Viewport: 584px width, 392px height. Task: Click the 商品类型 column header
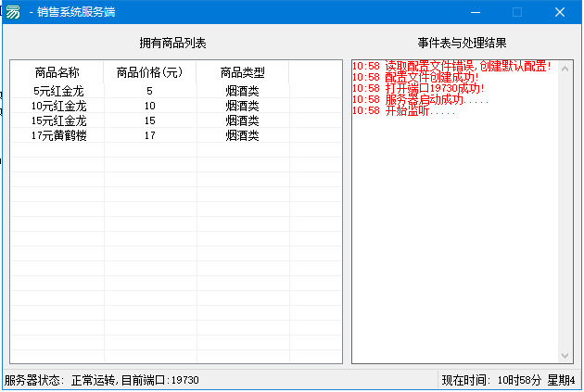point(242,72)
